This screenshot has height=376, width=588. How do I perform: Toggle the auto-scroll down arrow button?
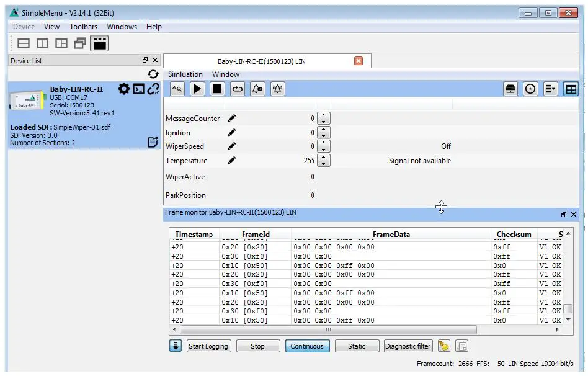coord(176,346)
